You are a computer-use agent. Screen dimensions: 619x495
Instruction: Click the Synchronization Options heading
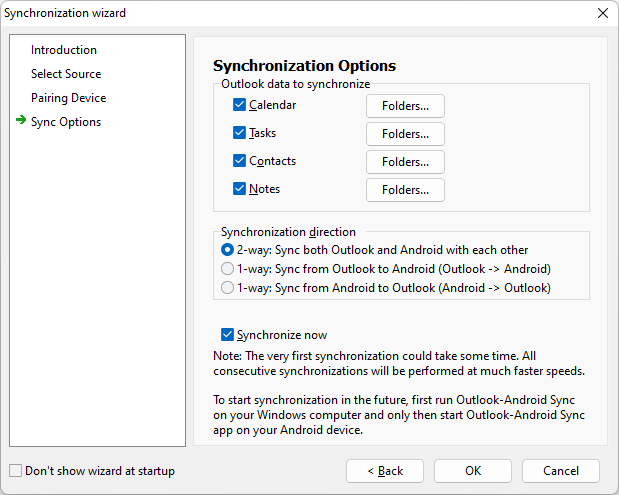click(x=304, y=66)
